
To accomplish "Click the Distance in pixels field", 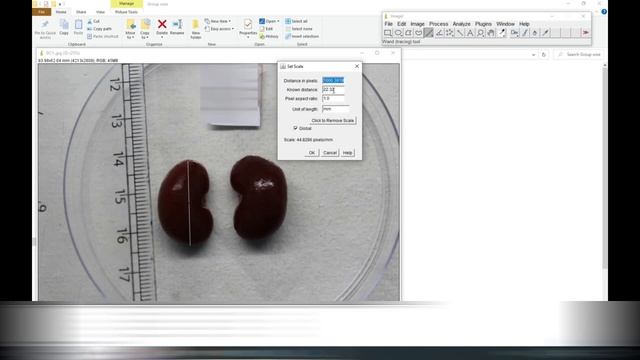I will pos(333,80).
